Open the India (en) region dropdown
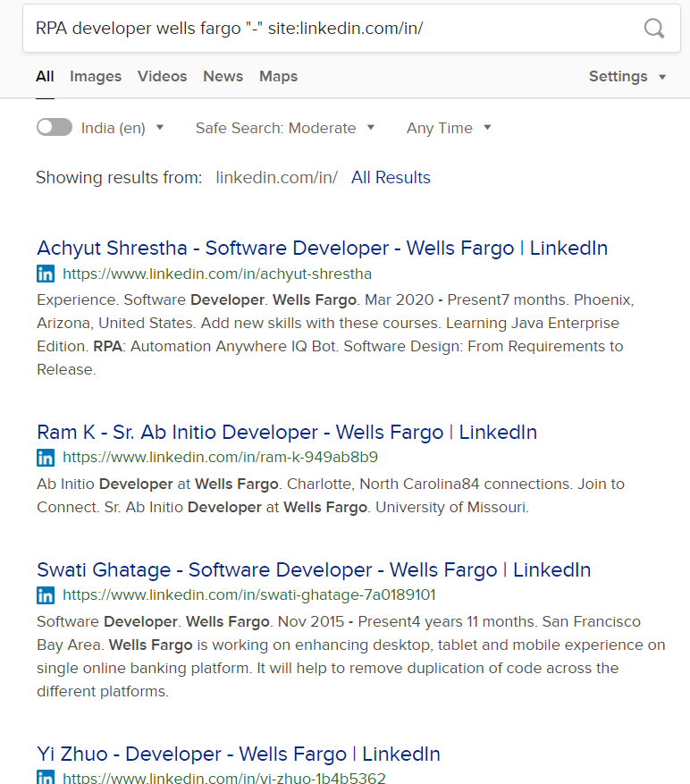The width and height of the screenshot is (690, 784). coord(122,128)
